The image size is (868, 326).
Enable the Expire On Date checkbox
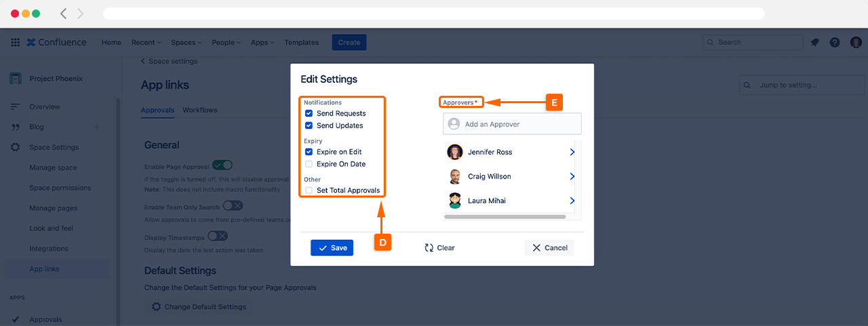tap(309, 164)
